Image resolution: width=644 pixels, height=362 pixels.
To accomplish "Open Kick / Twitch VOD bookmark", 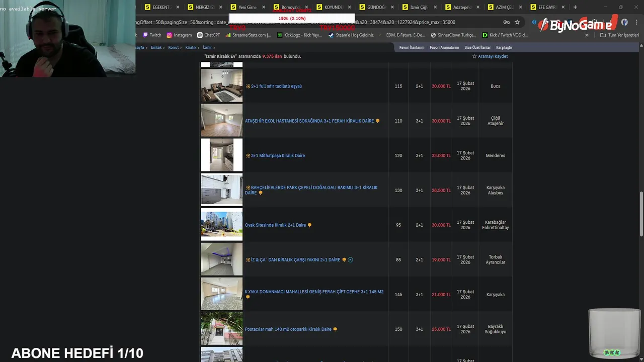I will (x=505, y=35).
